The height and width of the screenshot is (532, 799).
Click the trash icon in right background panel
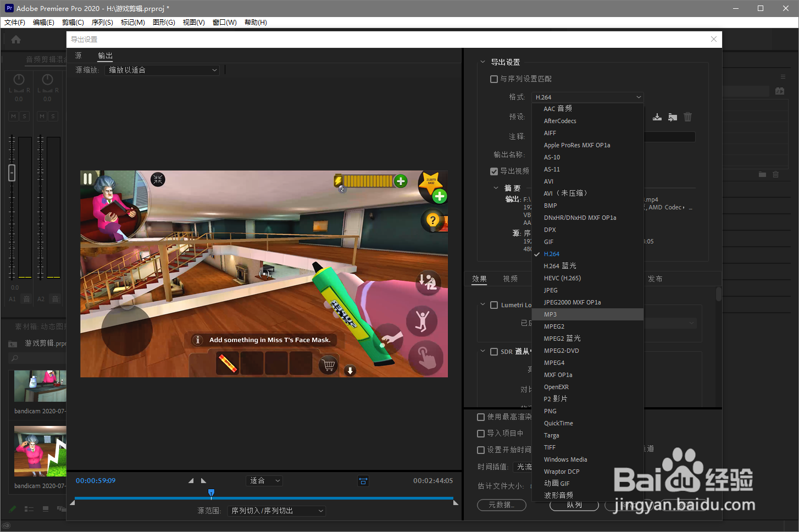776,174
